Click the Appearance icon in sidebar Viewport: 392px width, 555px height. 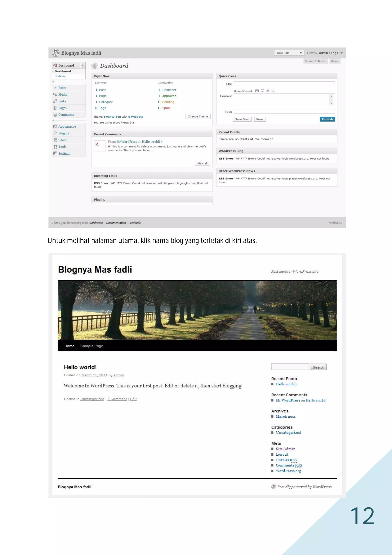(55, 126)
